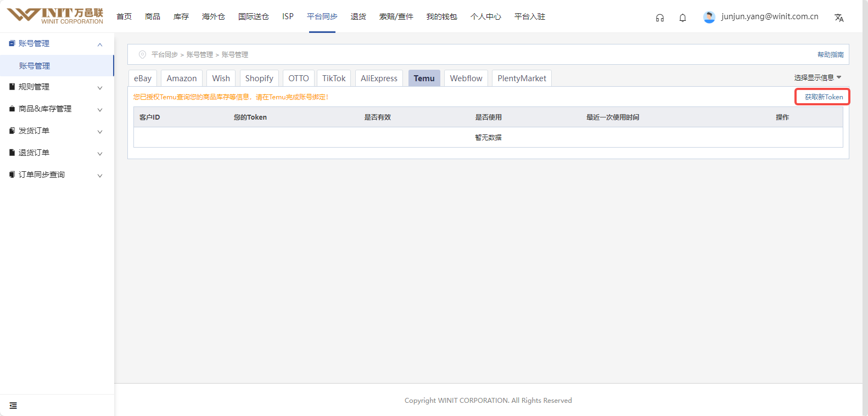Select the location pin icon in breadcrumb
Viewport: 868px width, 416px height.
coord(142,54)
